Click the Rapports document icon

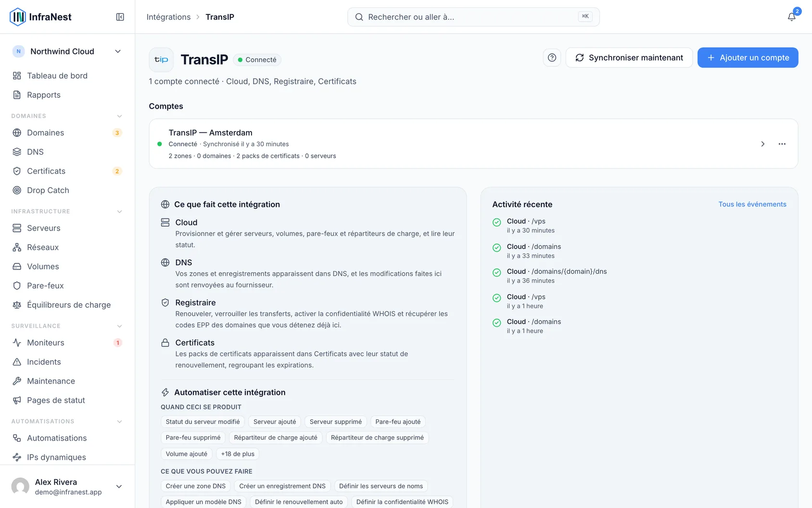tap(17, 95)
